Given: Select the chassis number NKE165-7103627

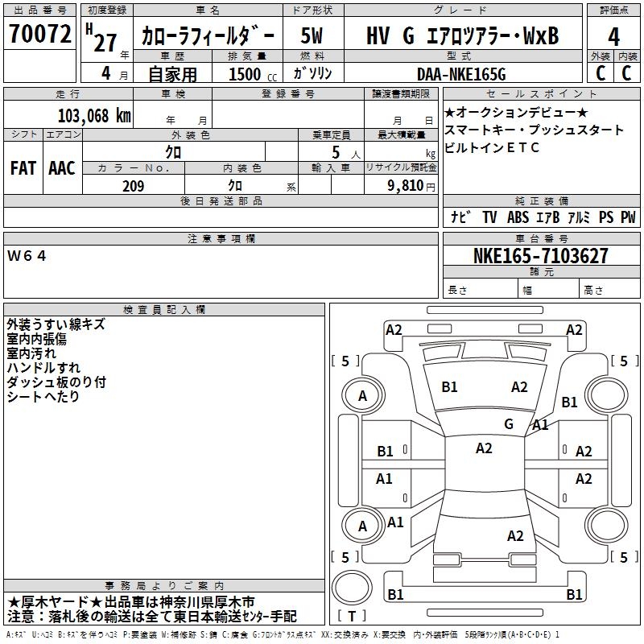Looking at the screenshot, I should [x=541, y=256].
